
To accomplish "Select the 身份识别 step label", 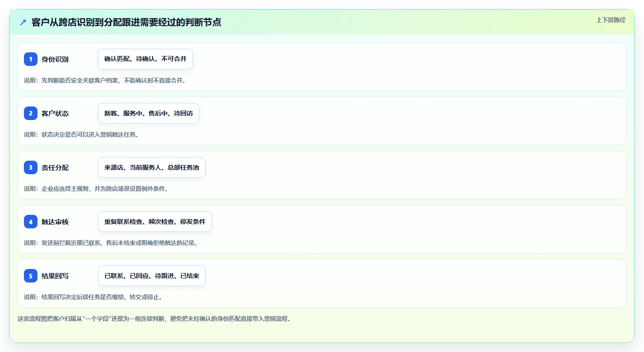I will click(55, 59).
